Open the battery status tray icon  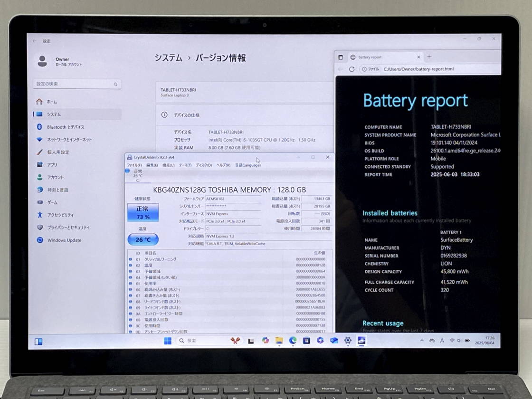[x=467, y=340]
